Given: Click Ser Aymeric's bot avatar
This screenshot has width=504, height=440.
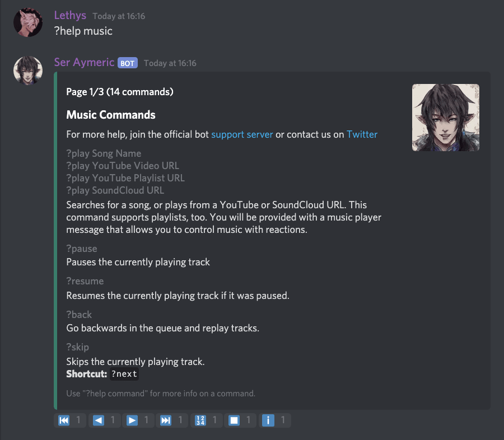Looking at the screenshot, I should pos(28,71).
